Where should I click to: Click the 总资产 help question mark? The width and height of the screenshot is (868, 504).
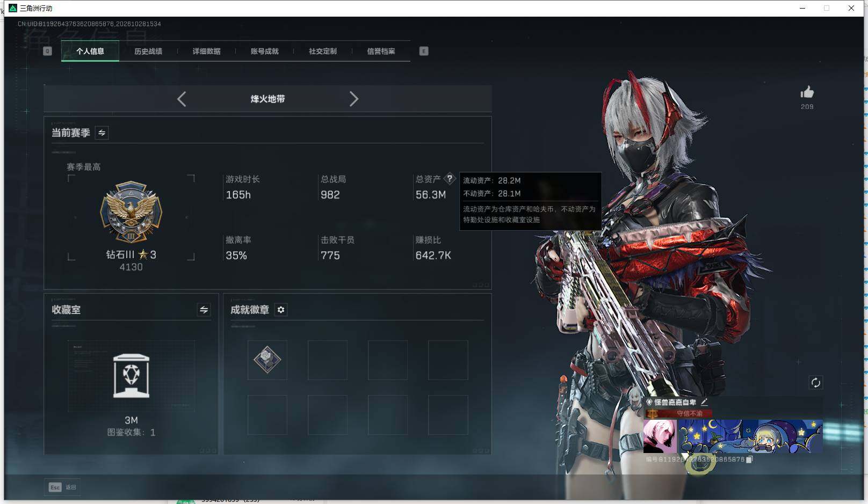(x=450, y=179)
